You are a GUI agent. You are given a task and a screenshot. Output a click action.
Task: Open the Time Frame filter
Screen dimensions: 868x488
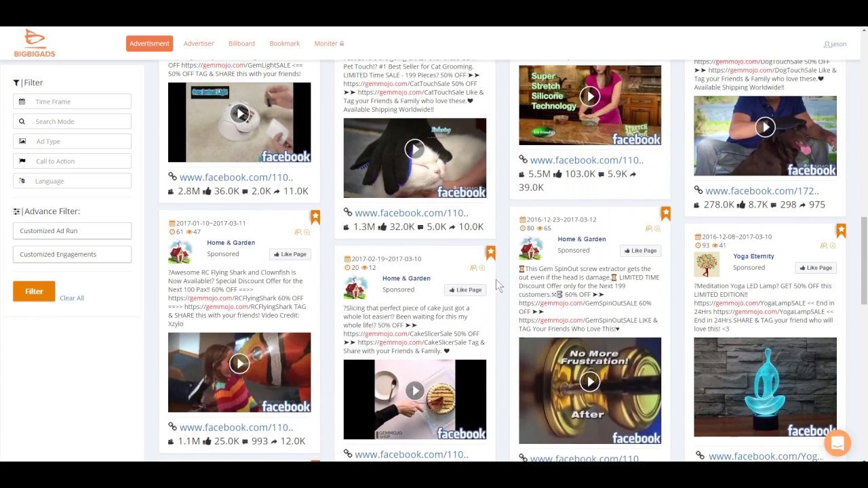(x=72, y=102)
